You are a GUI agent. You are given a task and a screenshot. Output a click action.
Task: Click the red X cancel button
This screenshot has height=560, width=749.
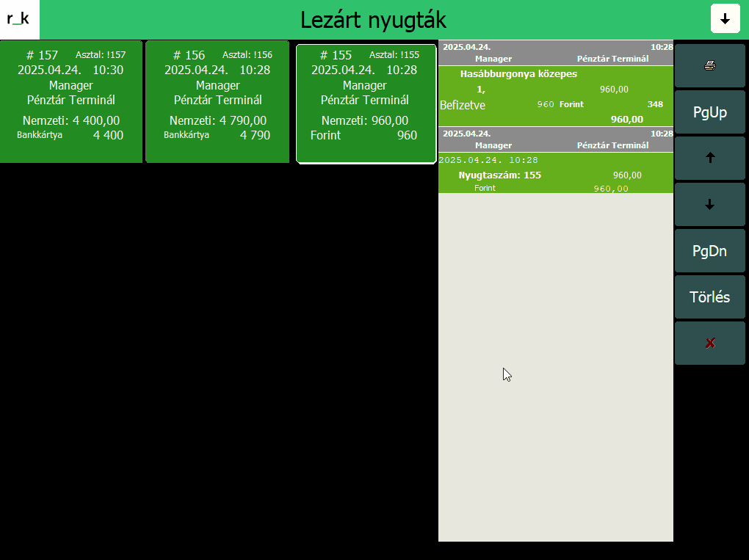click(710, 343)
